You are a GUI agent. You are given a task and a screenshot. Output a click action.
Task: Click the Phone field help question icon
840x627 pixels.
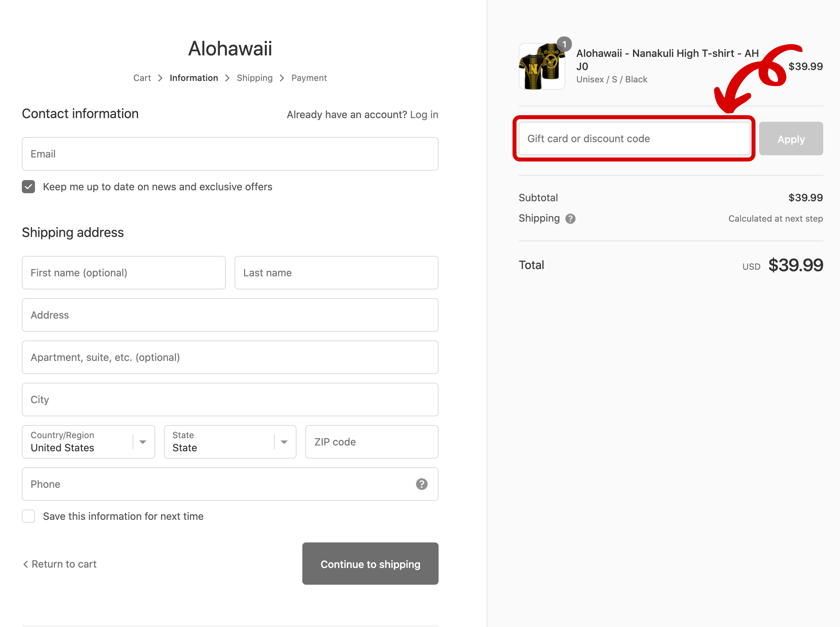coord(421,484)
